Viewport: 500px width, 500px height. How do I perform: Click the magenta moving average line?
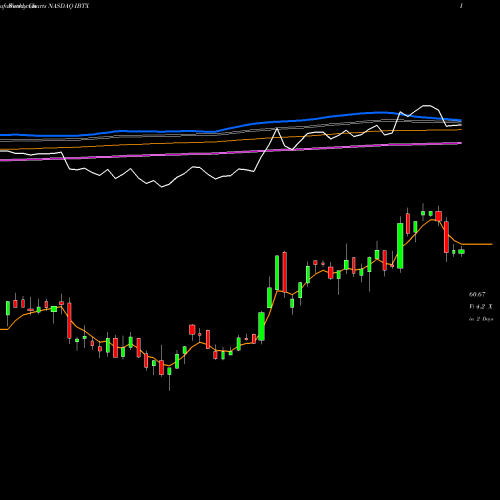click(x=231, y=152)
